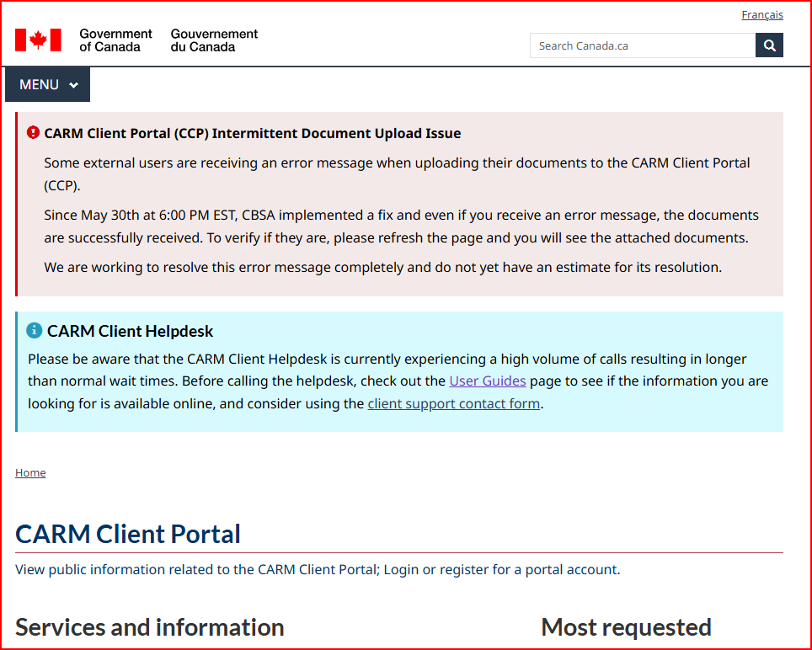Expand the MENU navigation dropdown

[x=47, y=84]
